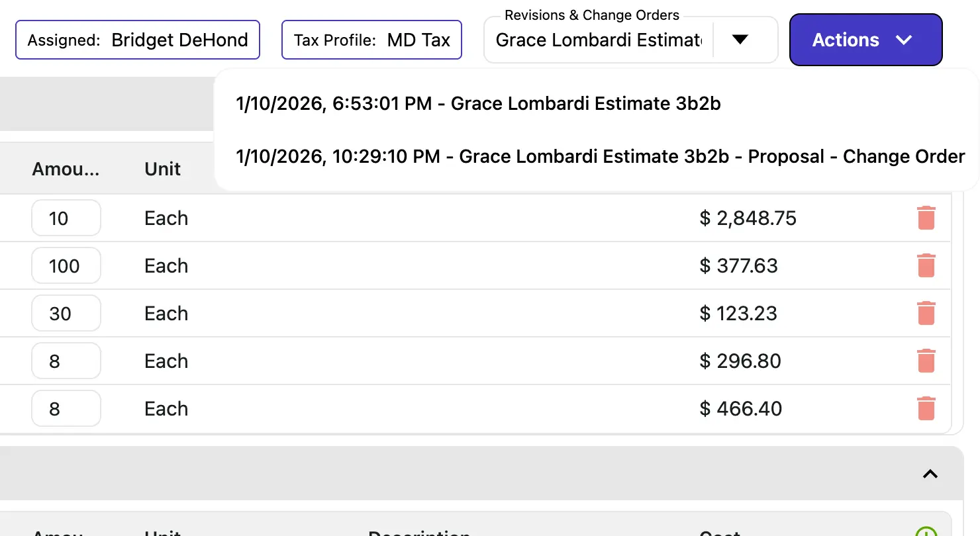Click the Unit column header
This screenshot has width=980, height=536.
coord(162,169)
